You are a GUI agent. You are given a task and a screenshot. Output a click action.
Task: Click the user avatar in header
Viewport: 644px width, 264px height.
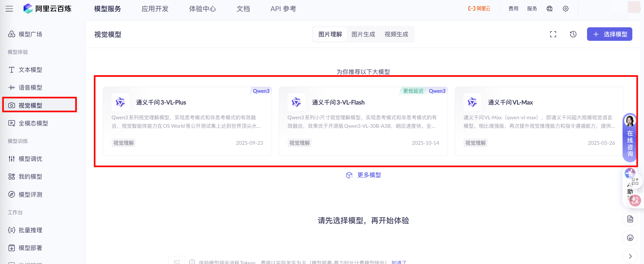tap(634, 7)
